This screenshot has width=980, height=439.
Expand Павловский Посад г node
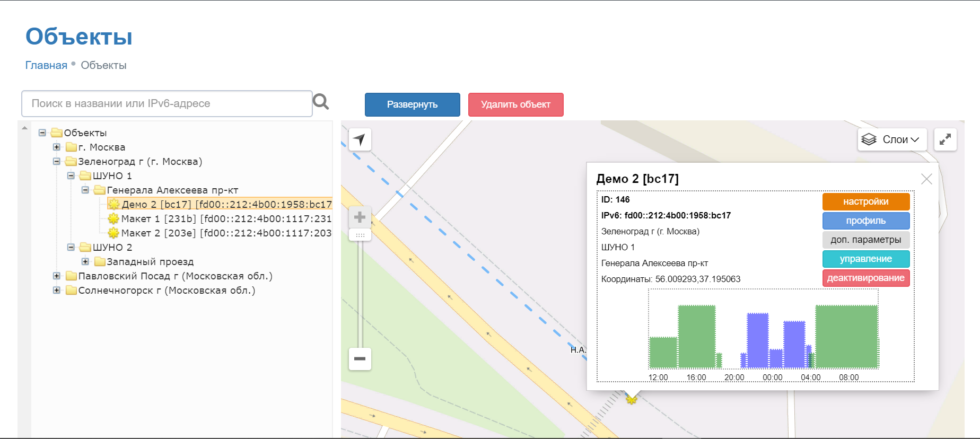(57, 276)
